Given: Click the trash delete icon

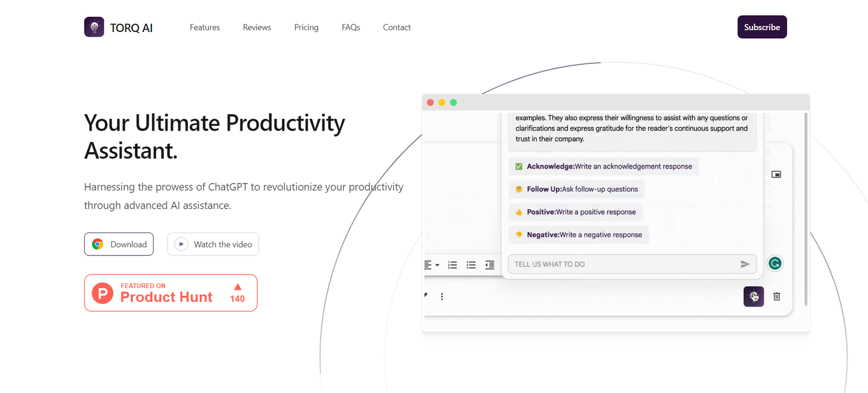Looking at the screenshot, I should point(777,297).
